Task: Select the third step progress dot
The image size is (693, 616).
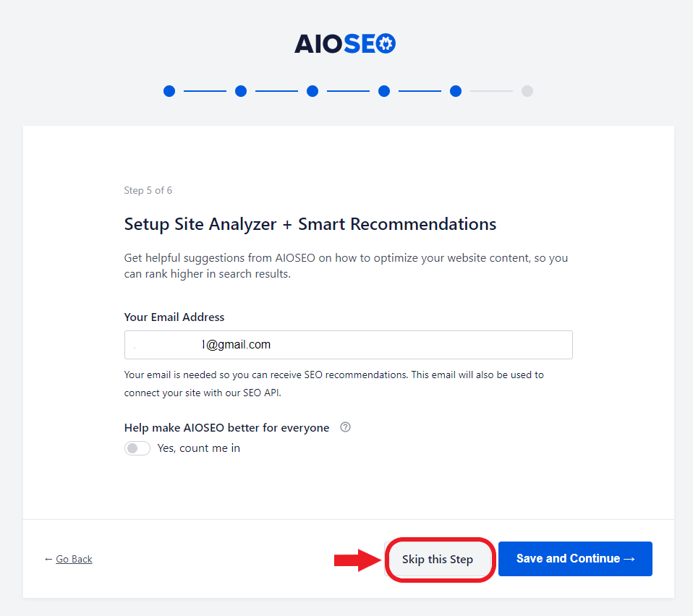Action: (x=313, y=91)
